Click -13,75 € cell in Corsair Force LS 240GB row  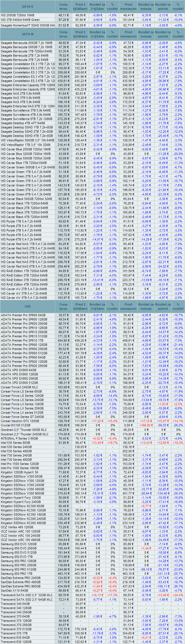pos(97,400)
